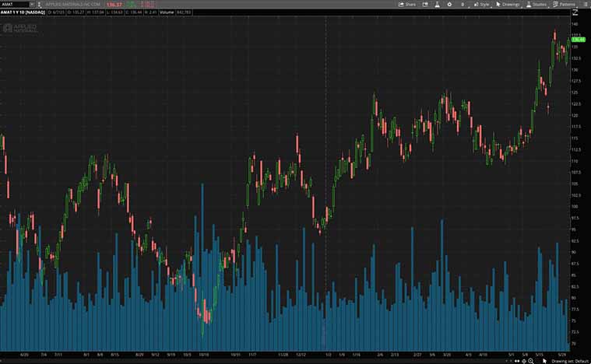591x364 pixels.
Task: Click the green current price label on price axis
Action: (x=578, y=39)
